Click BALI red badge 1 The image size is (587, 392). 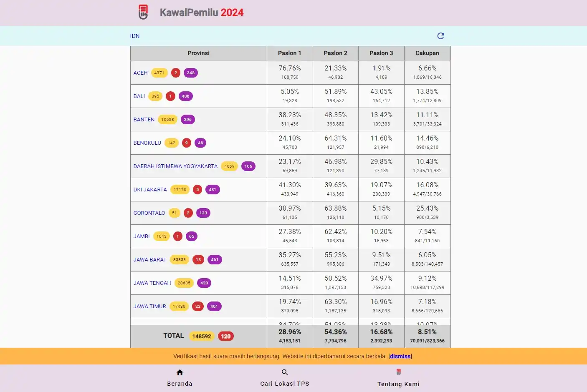pos(170,96)
